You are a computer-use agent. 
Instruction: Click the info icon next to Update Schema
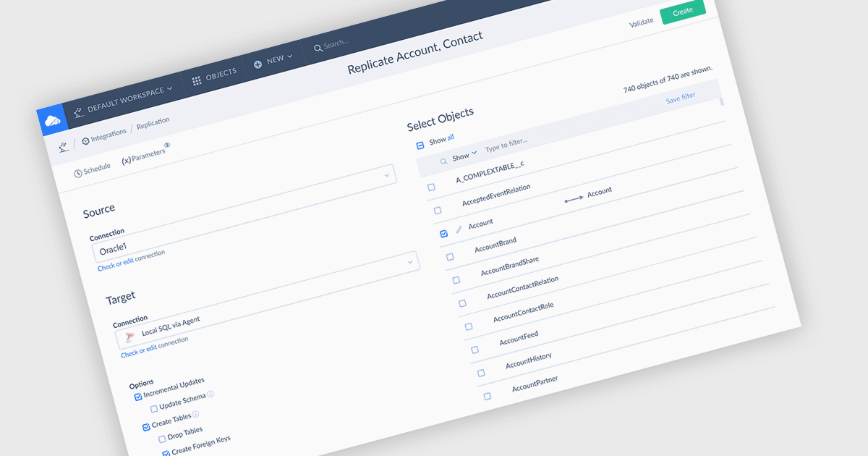[x=210, y=394]
